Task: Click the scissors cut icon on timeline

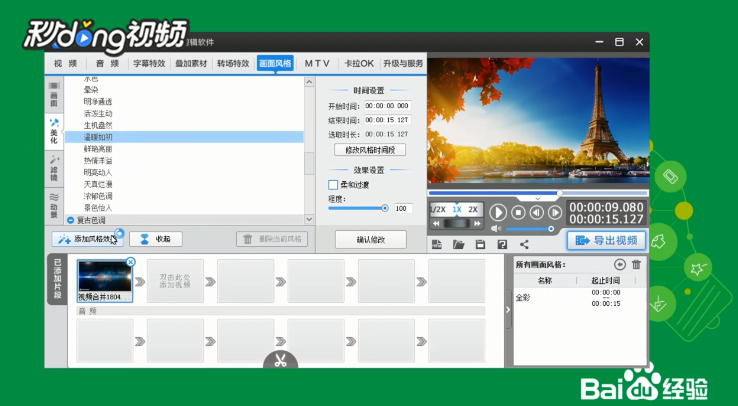Action: 281,360
